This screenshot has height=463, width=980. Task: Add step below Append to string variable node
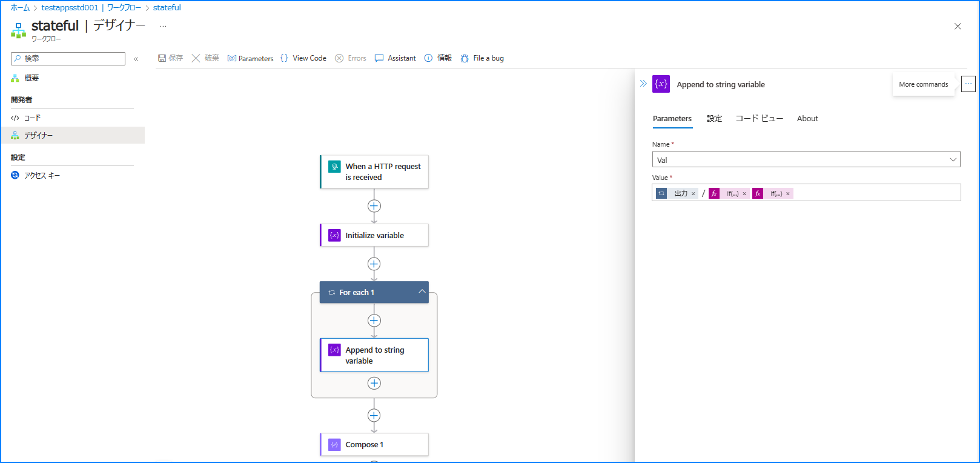point(374,383)
